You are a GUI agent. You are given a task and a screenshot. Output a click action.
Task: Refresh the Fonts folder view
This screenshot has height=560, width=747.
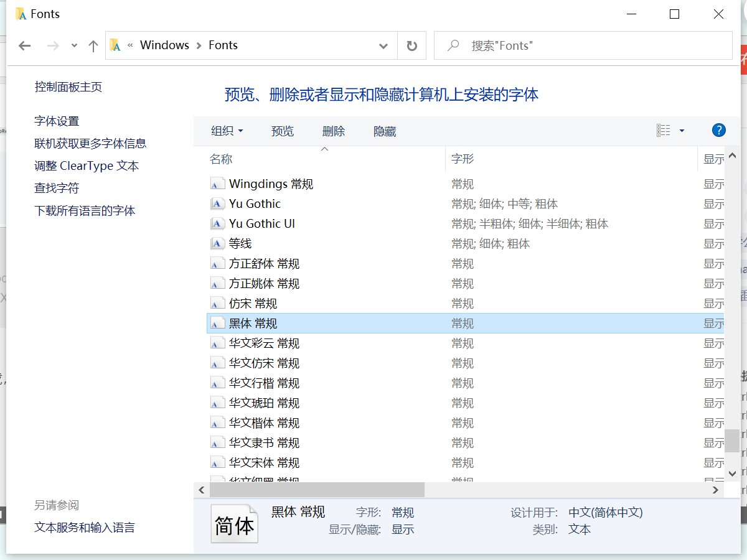(x=411, y=45)
